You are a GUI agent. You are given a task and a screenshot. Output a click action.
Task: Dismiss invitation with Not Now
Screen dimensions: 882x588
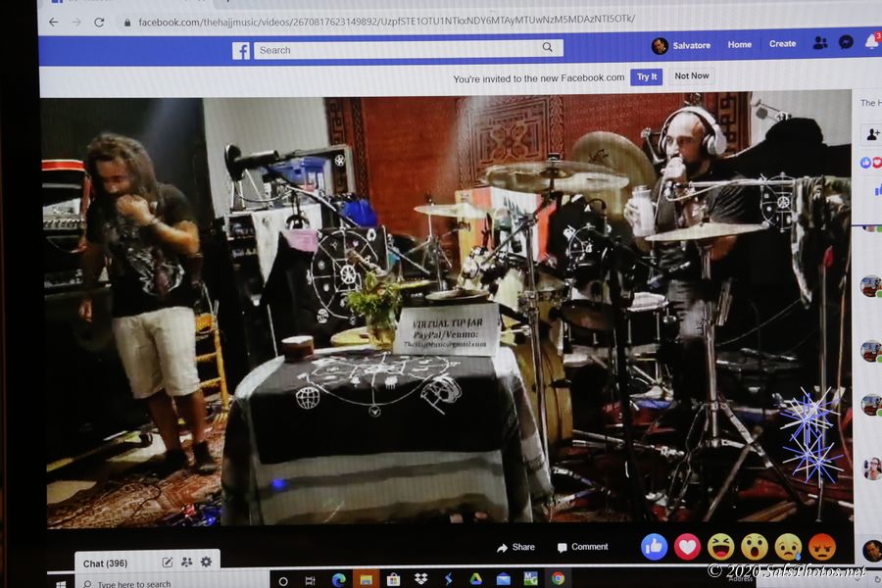coord(691,76)
